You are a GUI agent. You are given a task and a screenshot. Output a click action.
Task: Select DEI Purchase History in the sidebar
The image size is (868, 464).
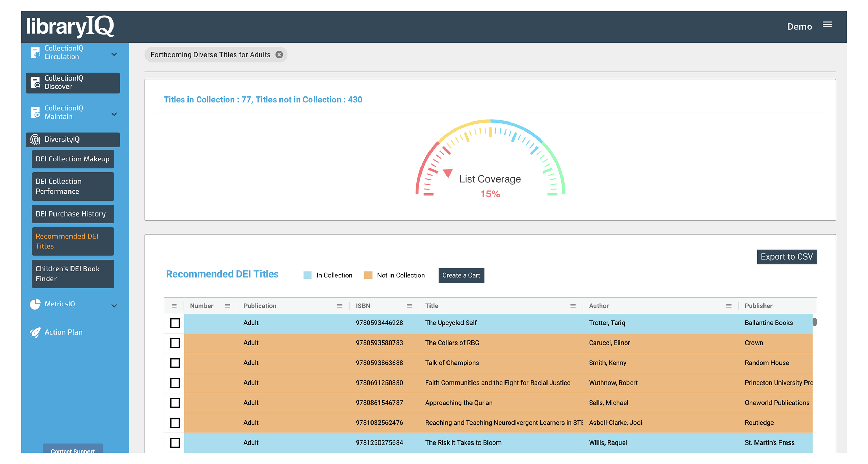pyautogui.click(x=70, y=214)
